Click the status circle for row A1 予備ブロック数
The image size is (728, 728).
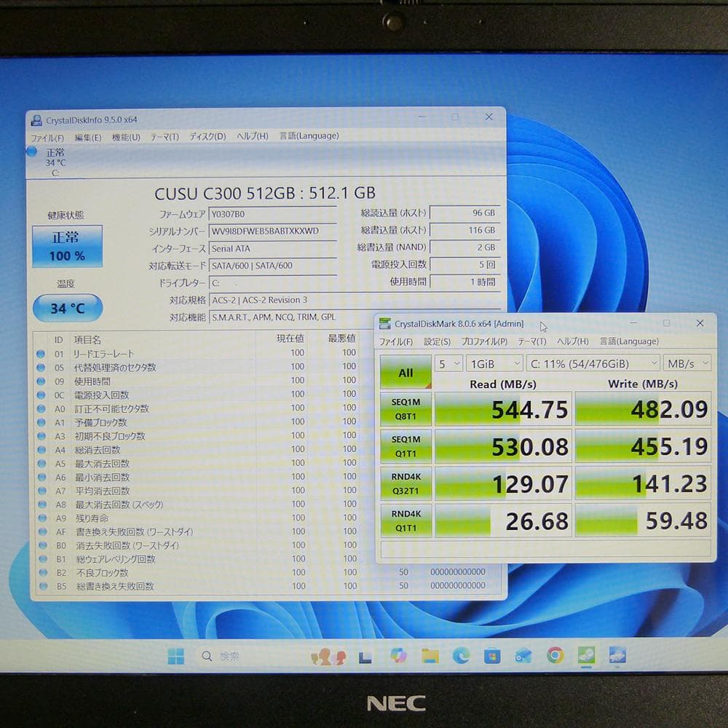(41, 422)
